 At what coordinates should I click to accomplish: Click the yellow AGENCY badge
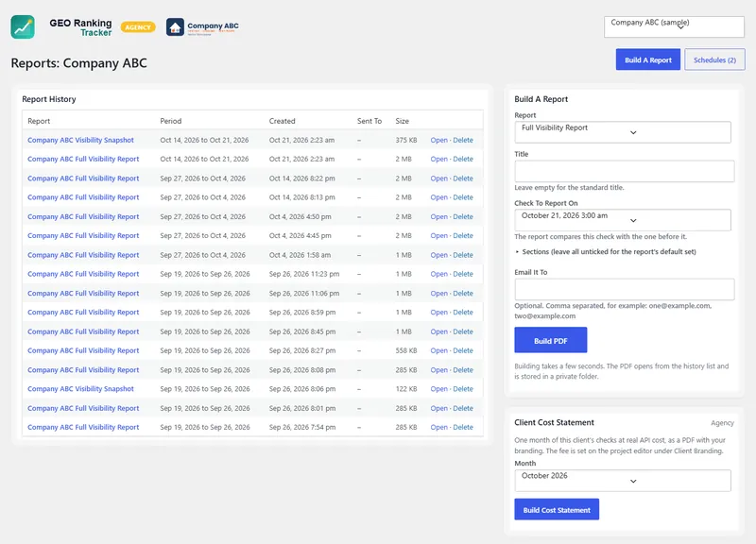(x=138, y=27)
